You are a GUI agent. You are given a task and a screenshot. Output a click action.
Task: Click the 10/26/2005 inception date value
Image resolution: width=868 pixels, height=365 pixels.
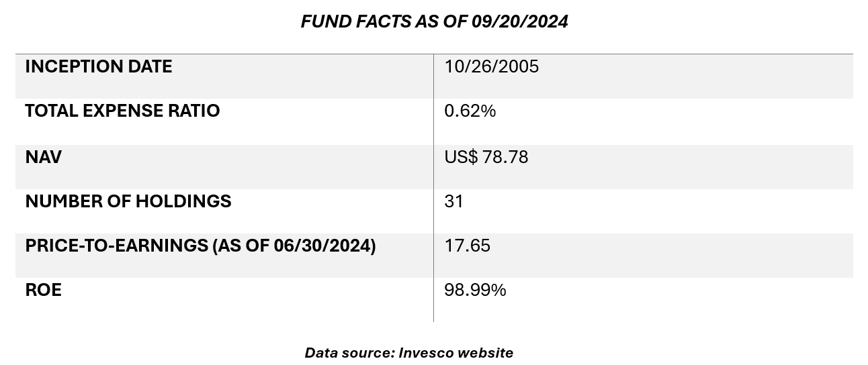pyautogui.click(x=491, y=67)
